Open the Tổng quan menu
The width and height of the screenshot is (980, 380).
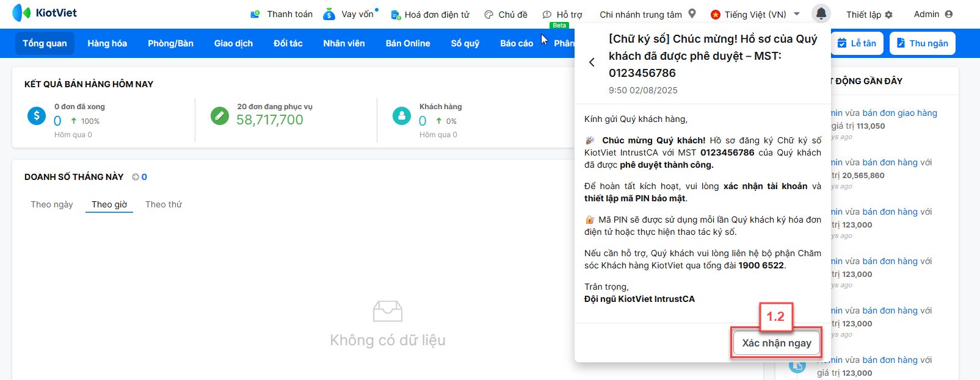[45, 43]
